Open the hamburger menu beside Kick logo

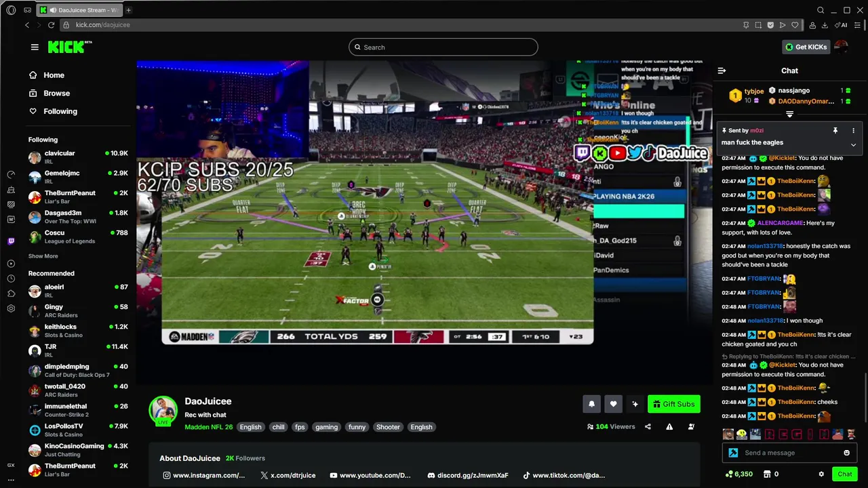click(x=35, y=47)
